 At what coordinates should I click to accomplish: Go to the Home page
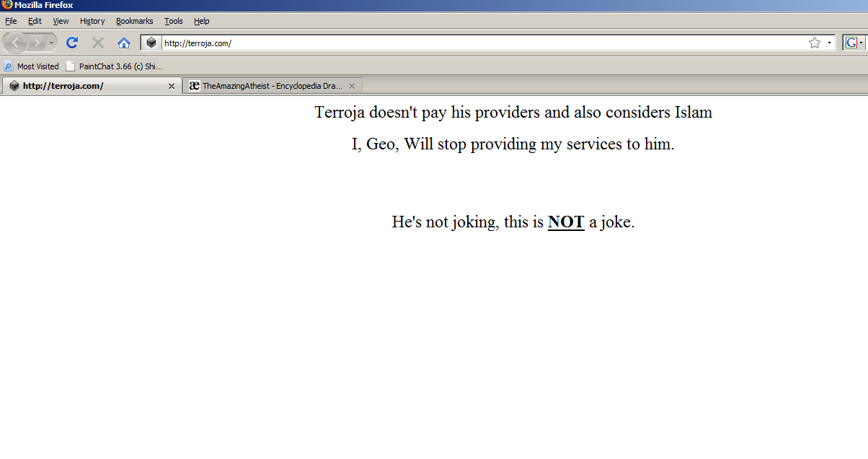pyautogui.click(x=124, y=43)
